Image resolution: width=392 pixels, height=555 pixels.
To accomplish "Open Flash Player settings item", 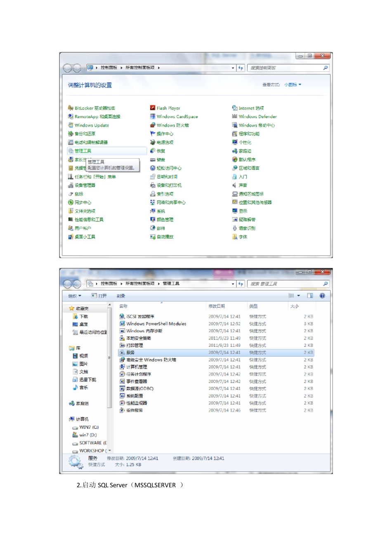I will tap(165, 108).
